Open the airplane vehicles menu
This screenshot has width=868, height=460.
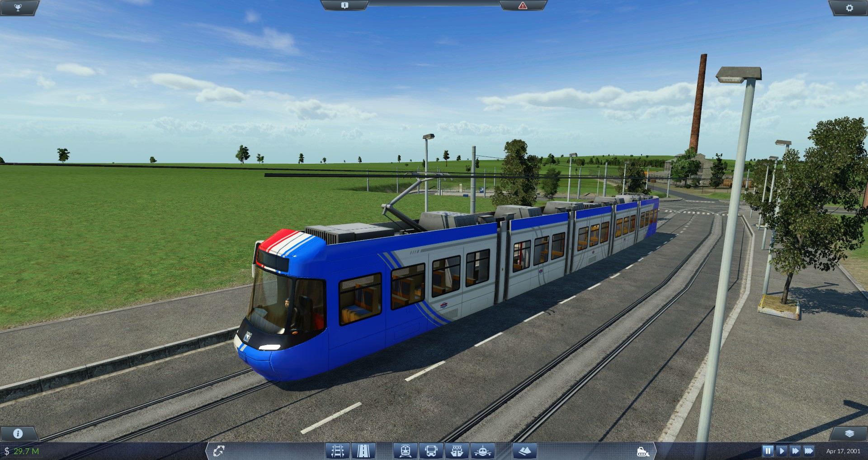click(483, 451)
